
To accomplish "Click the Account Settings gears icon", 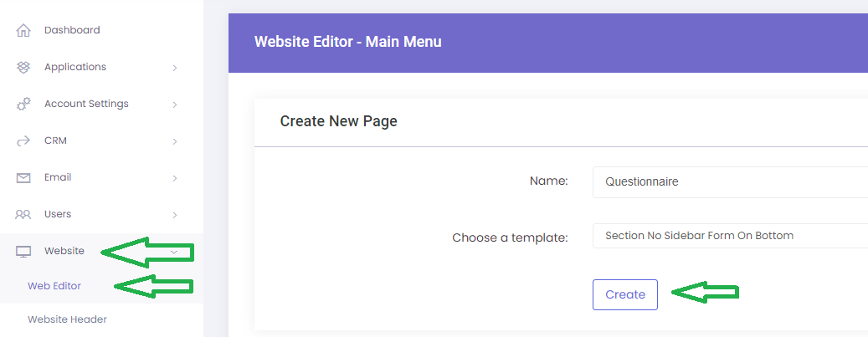I will pyautogui.click(x=23, y=104).
